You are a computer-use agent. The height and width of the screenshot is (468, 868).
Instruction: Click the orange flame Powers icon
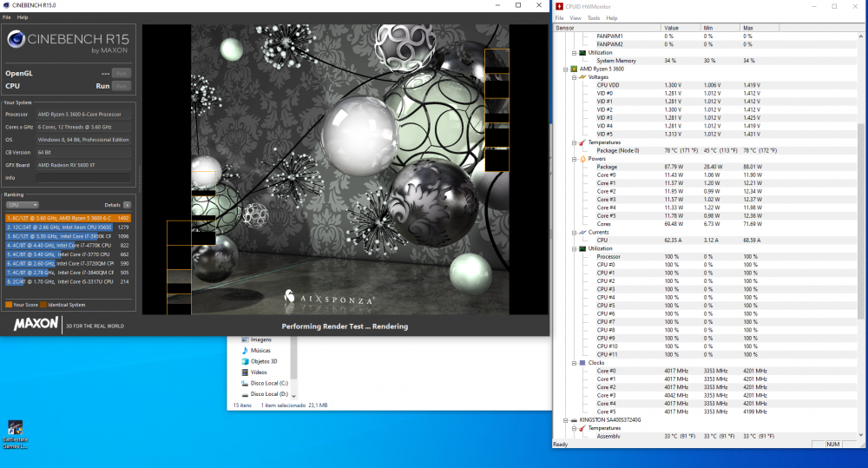[582, 159]
